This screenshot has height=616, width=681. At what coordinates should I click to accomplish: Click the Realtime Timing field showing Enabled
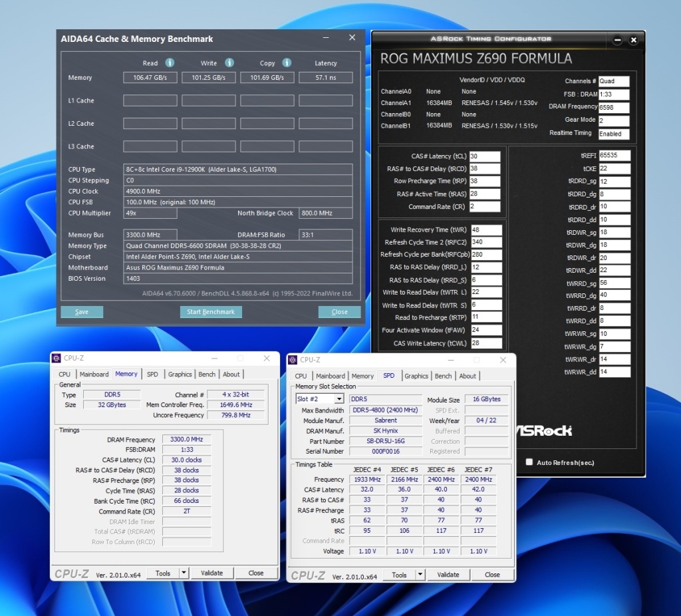tap(614, 134)
